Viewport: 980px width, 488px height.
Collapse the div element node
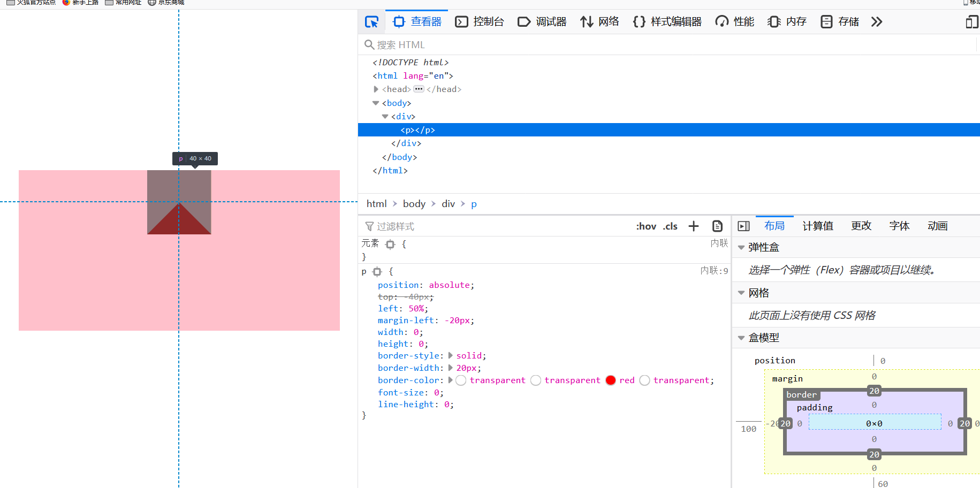click(x=385, y=117)
